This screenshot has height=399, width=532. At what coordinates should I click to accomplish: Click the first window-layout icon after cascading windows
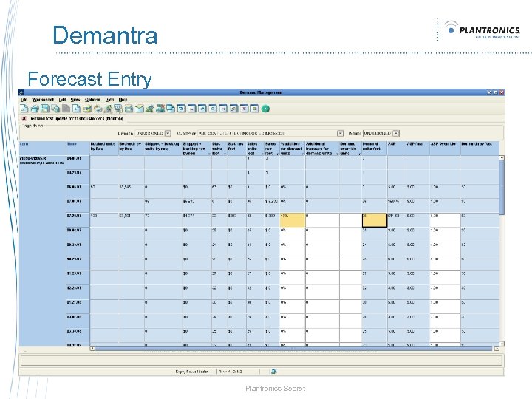181,109
